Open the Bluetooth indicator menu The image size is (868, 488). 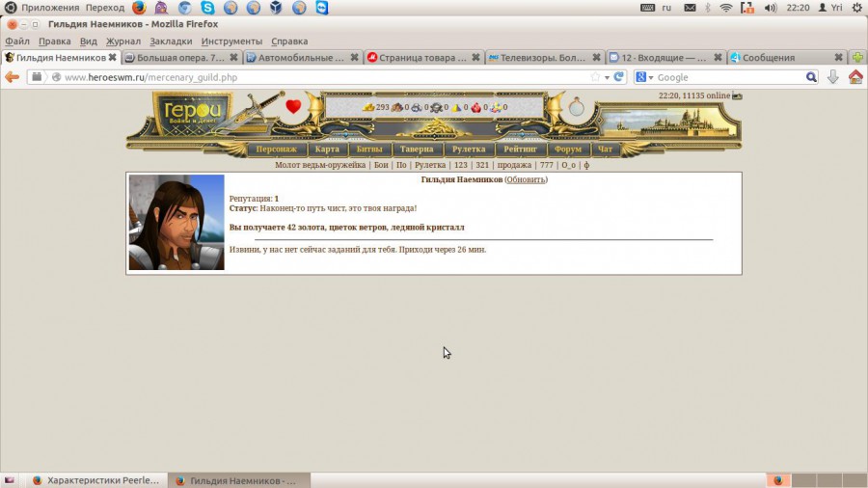coord(708,8)
